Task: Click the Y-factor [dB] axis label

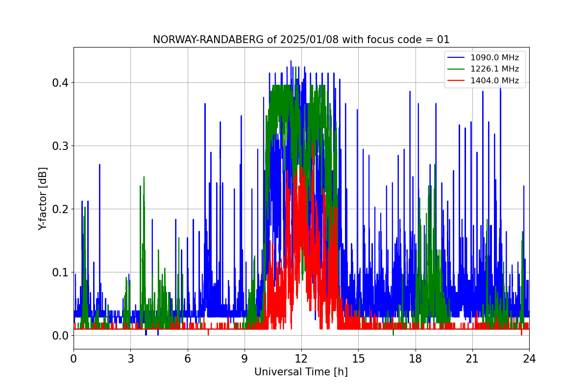Action: pos(43,198)
